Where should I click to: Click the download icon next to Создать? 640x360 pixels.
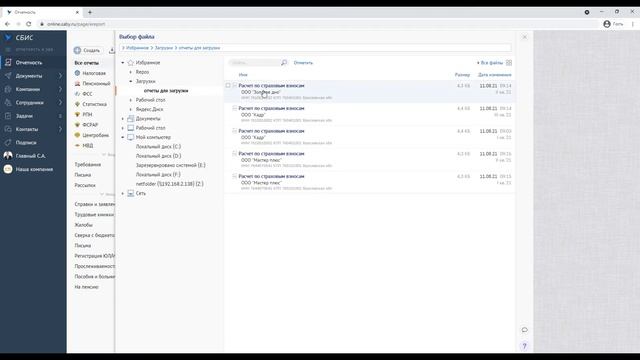[111, 51]
